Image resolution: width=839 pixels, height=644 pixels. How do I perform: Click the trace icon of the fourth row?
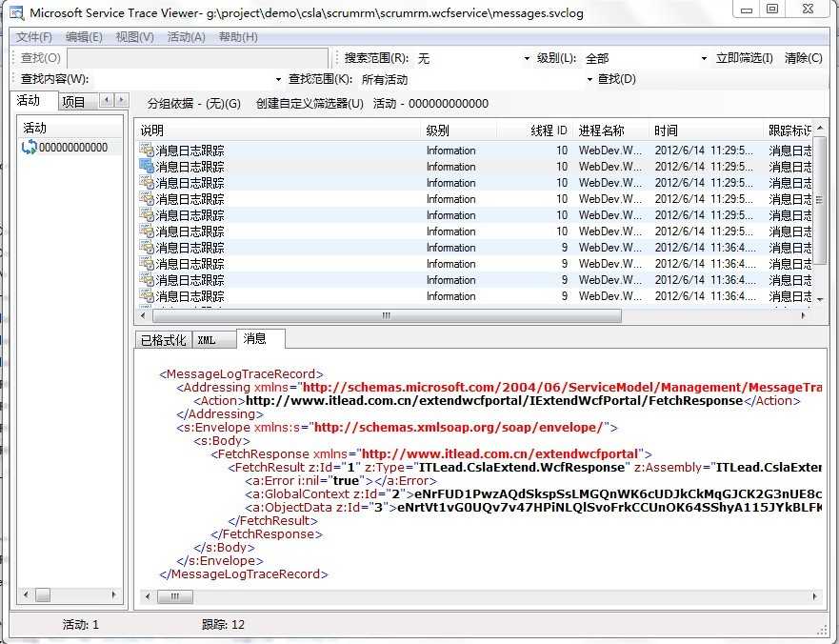click(146, 198)
